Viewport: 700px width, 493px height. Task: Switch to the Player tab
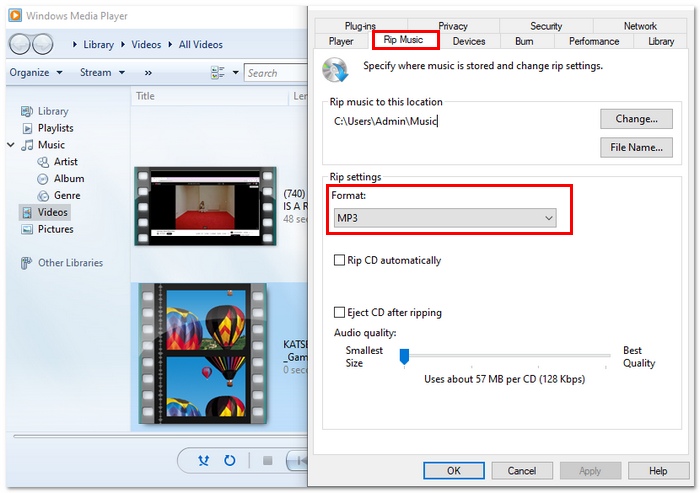pos(341,41)
